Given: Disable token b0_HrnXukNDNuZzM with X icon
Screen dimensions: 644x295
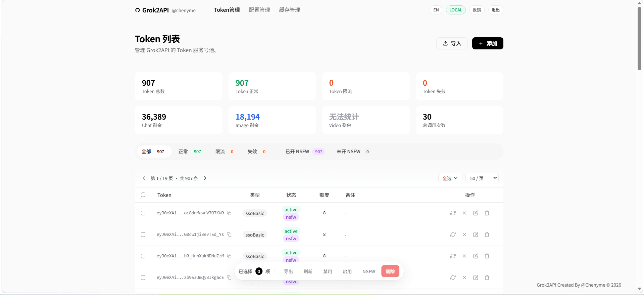Looking at the screenshot, I should [464, 256].
